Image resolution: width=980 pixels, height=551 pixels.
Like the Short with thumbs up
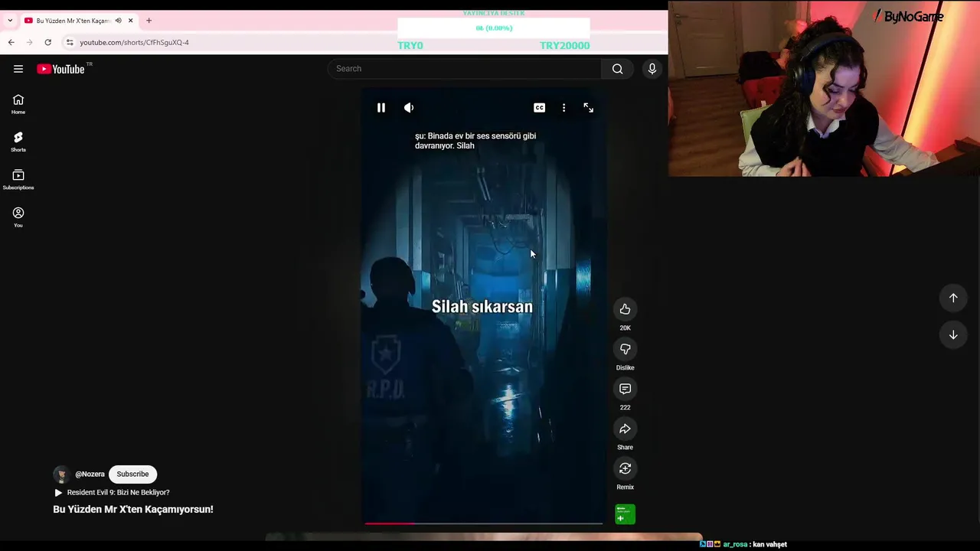pos(626,309)
